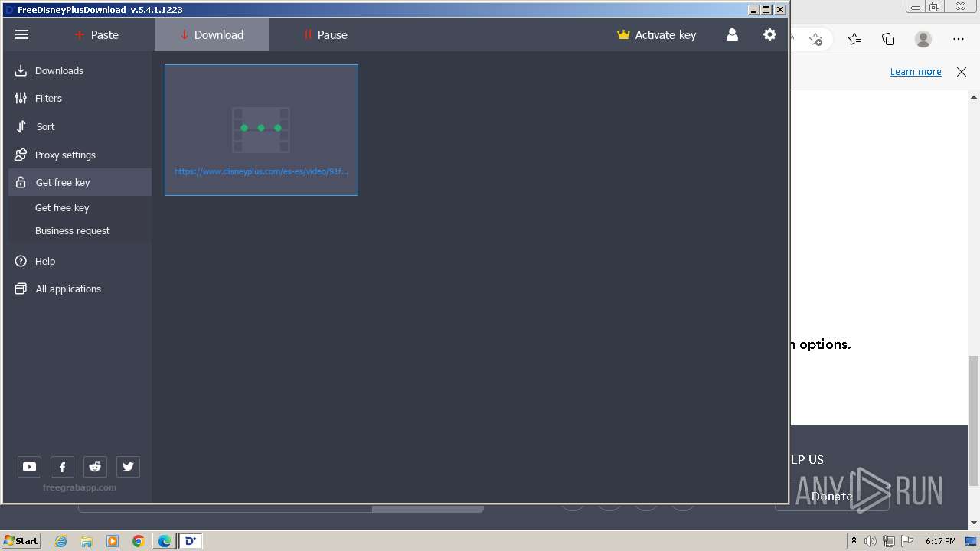Pause downloads with the Pause button
The height and width of the screenshot is (551, 980).
pyautogui.click(x=325, y=34)
